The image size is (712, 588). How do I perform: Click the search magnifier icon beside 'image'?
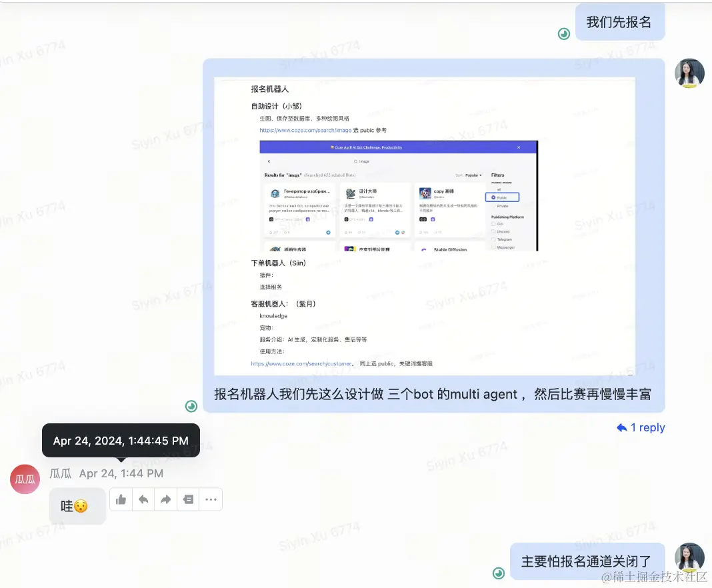[x=356, y=161]
